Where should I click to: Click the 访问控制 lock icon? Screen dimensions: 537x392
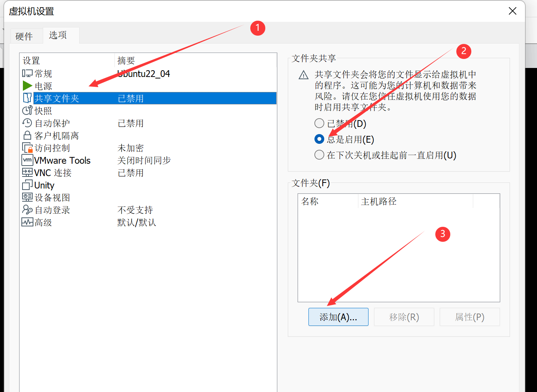27,148
